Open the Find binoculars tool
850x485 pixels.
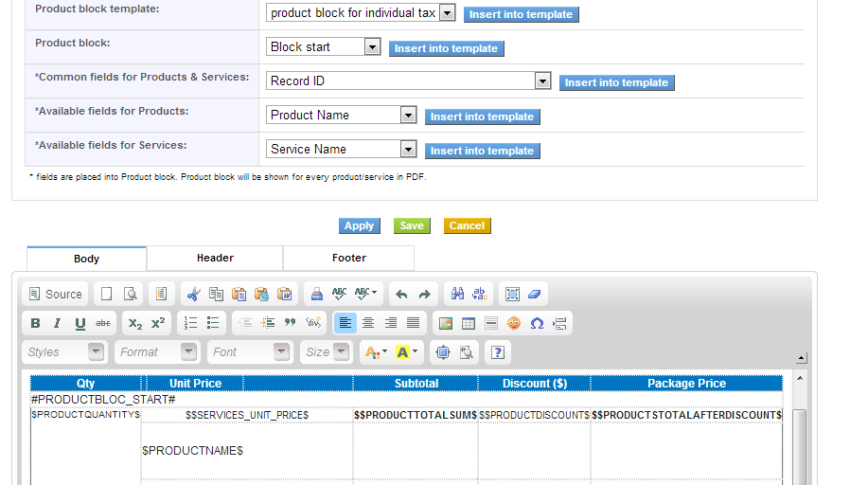point(457,294)
